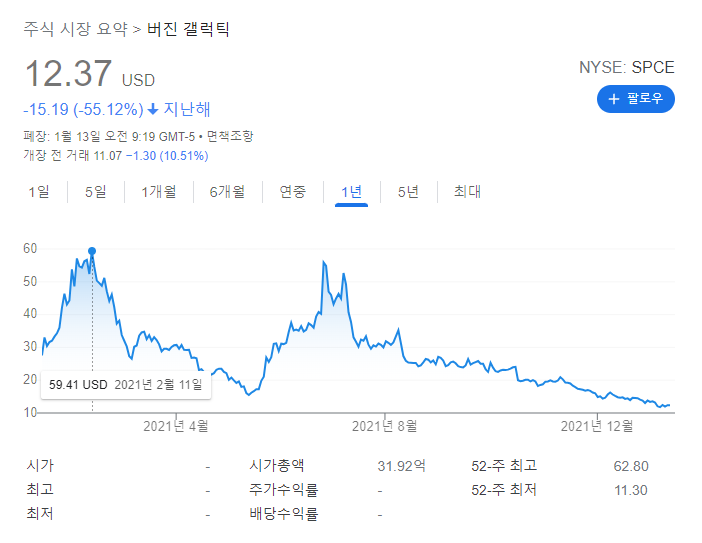Click the 62.80 52-week high value
This screenshot has height=543, width=702.
click(x=631, y=466)
